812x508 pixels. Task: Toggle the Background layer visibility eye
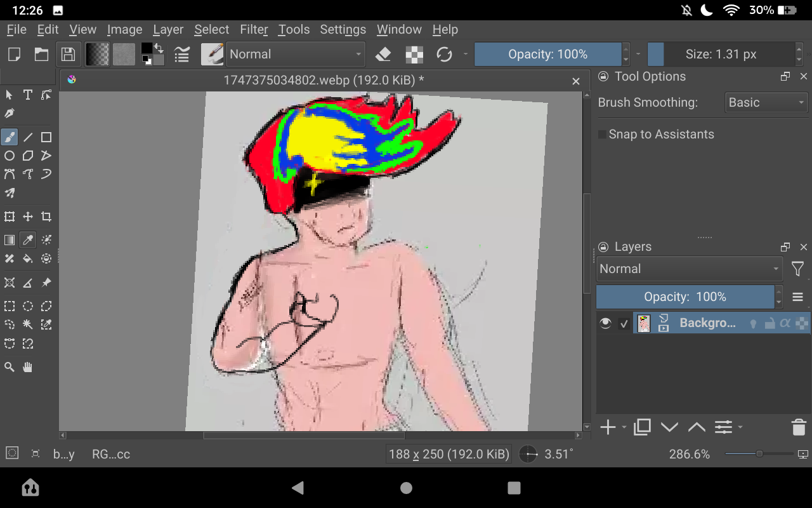606,323
